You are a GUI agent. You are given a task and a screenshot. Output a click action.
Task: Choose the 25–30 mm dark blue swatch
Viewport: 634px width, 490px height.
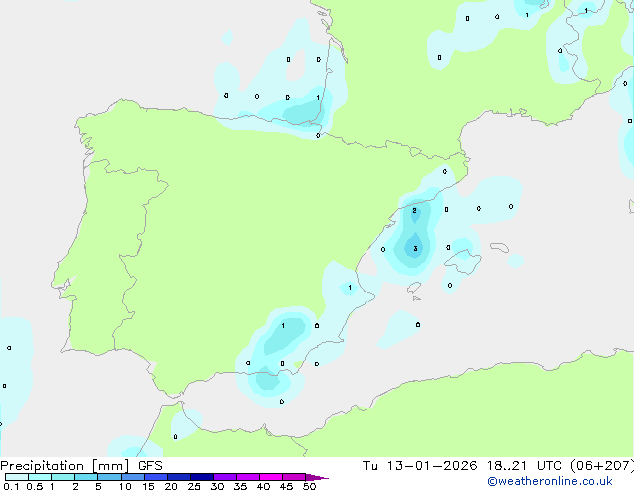click(202, 477)
